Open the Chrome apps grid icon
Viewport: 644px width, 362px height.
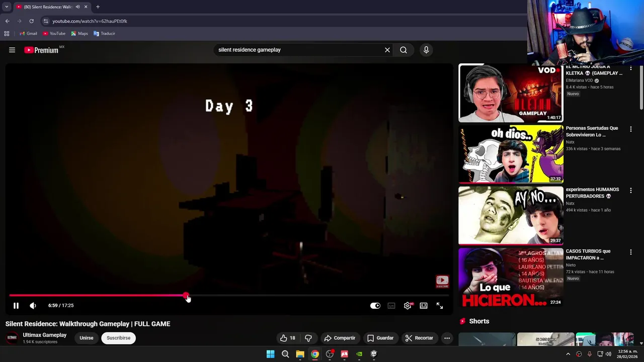pyautogui.click(x=7, y=34)
